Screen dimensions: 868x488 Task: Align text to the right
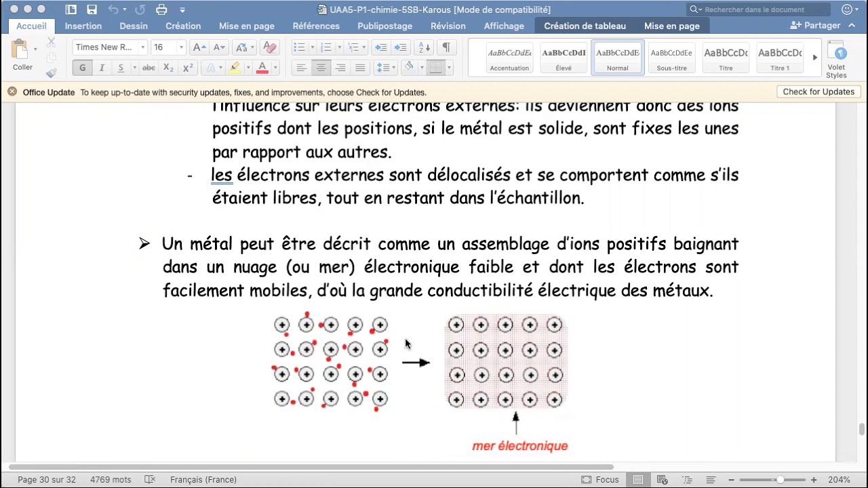pyautogui.click(x=340, y=68)
